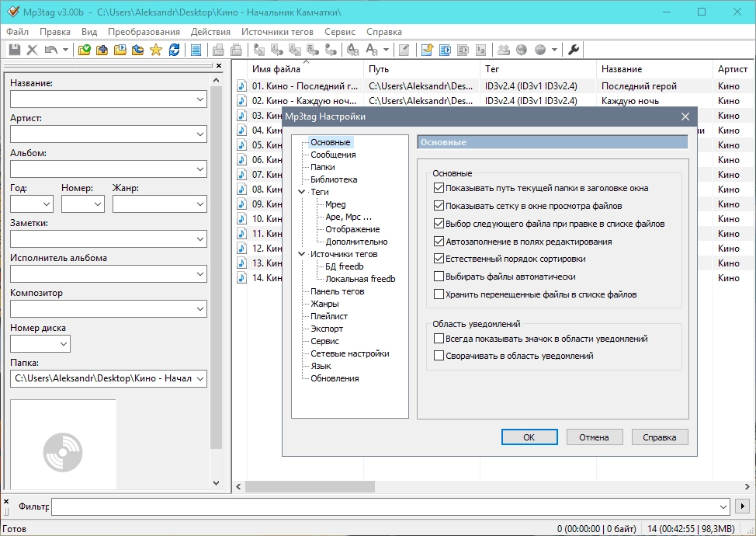Toggle 'Автозаполнение в полях редактирования' checkbox

(439, 242)
